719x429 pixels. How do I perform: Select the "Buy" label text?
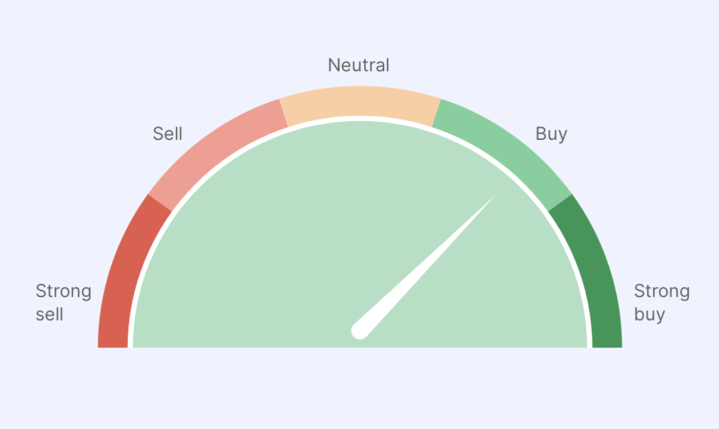pos(551,134)
